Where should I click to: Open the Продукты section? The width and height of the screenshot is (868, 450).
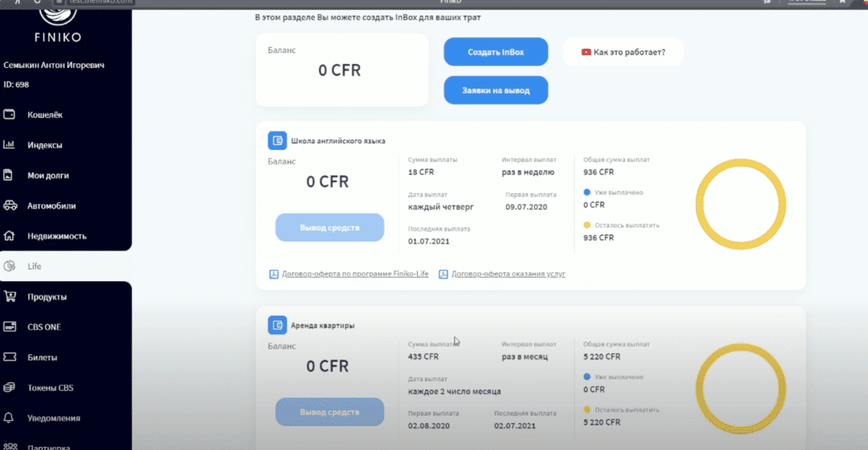click(47, 297)
